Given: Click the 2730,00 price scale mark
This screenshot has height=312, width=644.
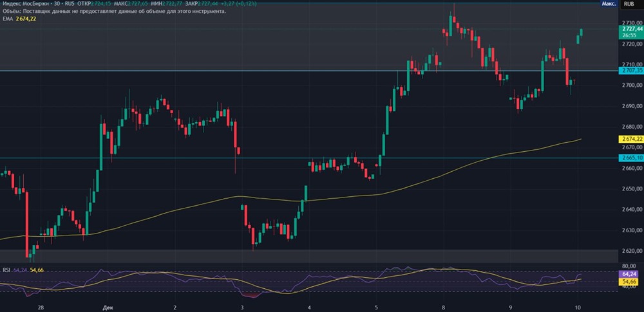Looking at the screenshot, I should point(630,23).
